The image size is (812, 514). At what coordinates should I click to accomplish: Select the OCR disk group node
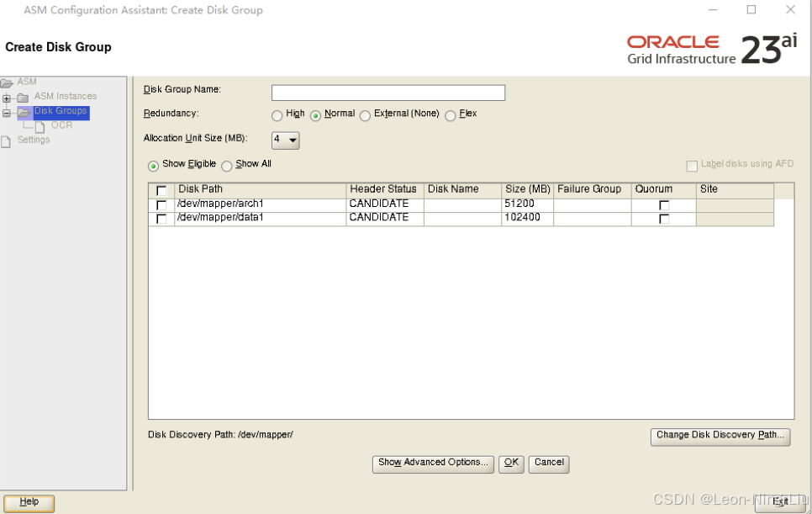(61, 125)
